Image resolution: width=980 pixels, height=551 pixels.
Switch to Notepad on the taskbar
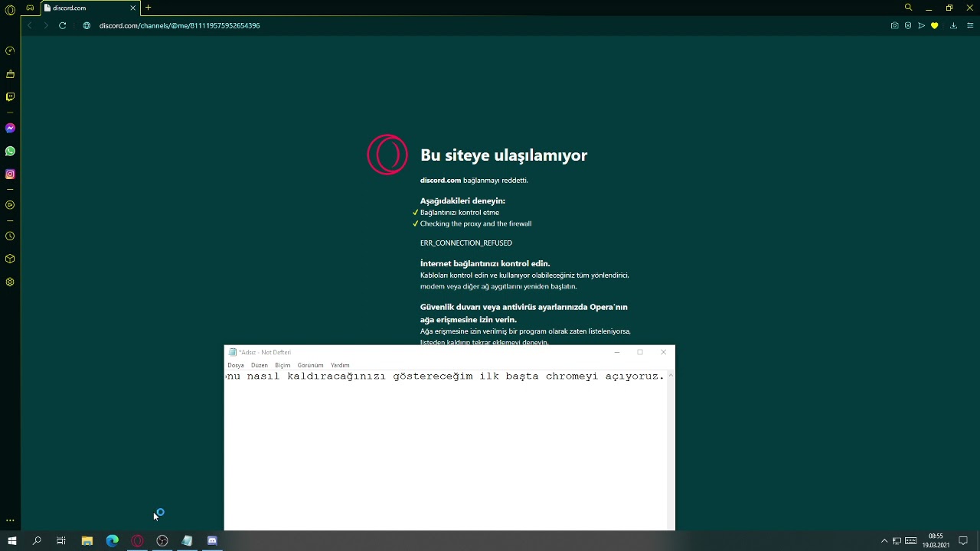187,541
